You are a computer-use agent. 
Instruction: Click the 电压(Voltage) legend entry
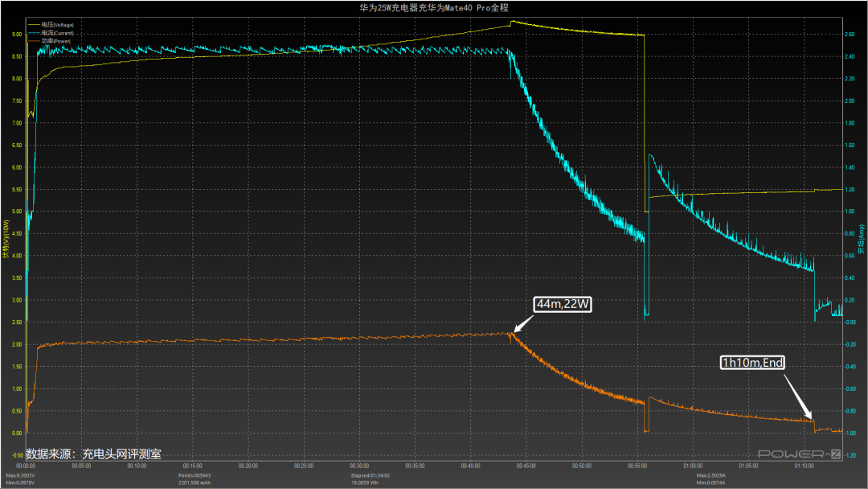tap(58, 25)
